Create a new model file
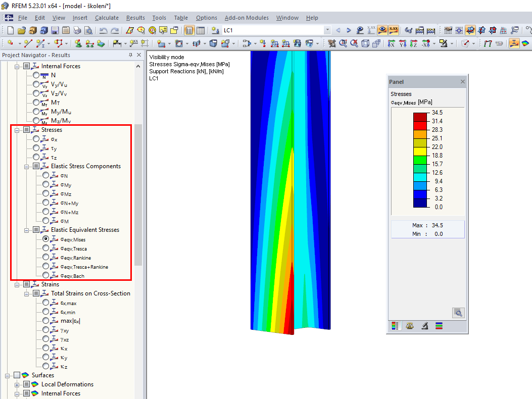Viewport: 532px width, 399px height. 11,30
